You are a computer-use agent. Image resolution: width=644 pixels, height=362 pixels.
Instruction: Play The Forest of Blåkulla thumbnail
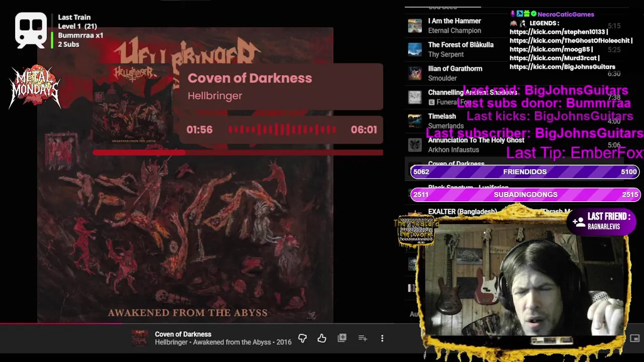tap(415, 49)
